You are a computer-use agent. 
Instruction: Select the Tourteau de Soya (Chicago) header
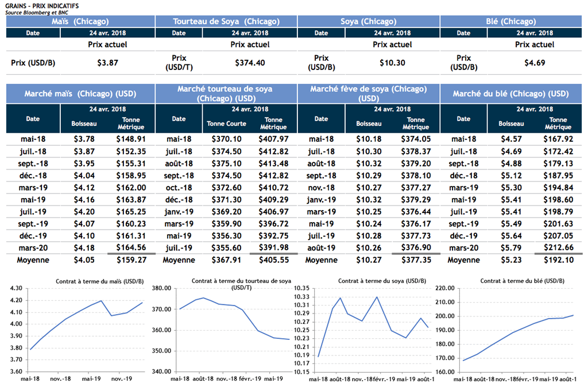pyautogui.click(x=226, y=21)
